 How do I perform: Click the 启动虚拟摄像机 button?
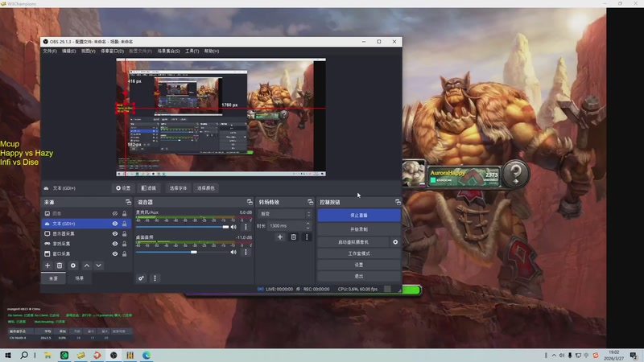(353, 242)
